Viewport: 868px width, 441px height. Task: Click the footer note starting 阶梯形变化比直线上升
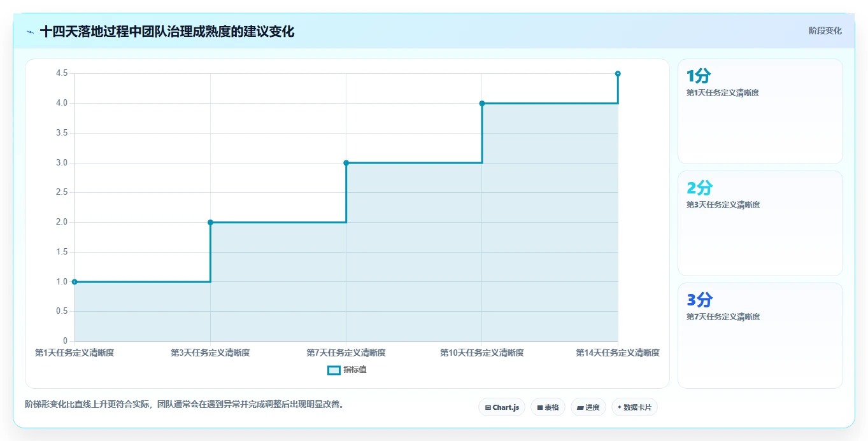(x=185, y=404)
